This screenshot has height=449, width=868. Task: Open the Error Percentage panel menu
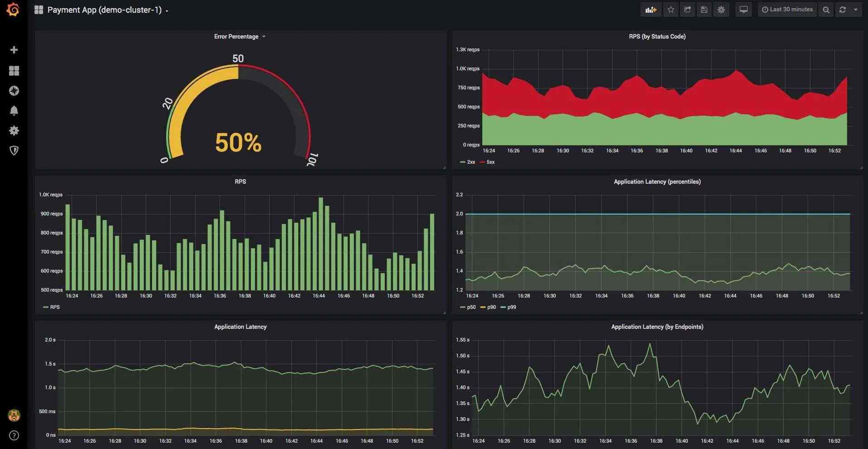pyautogui.click(x=240, y=37)
